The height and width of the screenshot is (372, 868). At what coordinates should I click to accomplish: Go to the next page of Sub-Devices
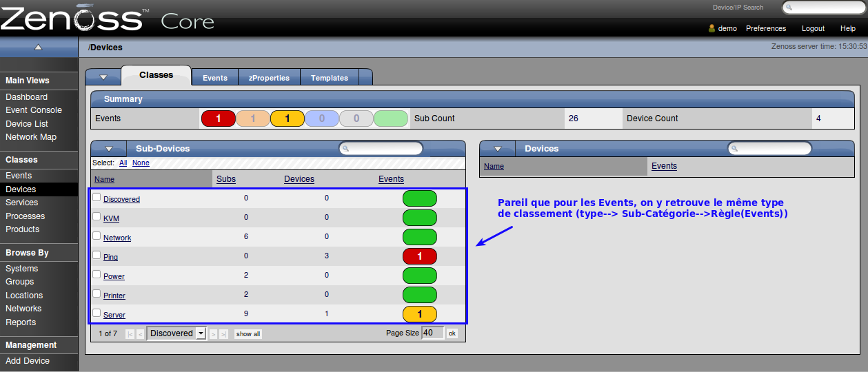click(x=213, y=334)
